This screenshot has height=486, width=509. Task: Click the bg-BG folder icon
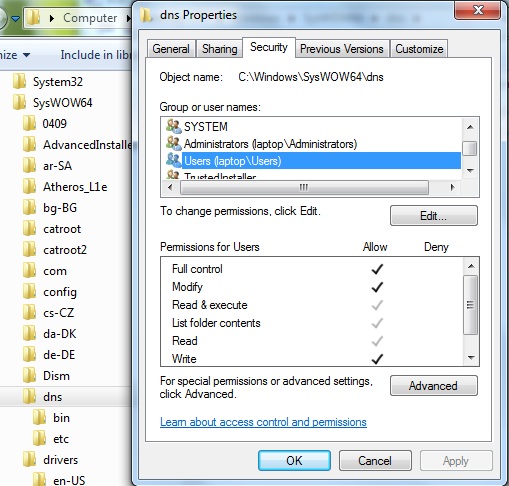tap(29, 207)
